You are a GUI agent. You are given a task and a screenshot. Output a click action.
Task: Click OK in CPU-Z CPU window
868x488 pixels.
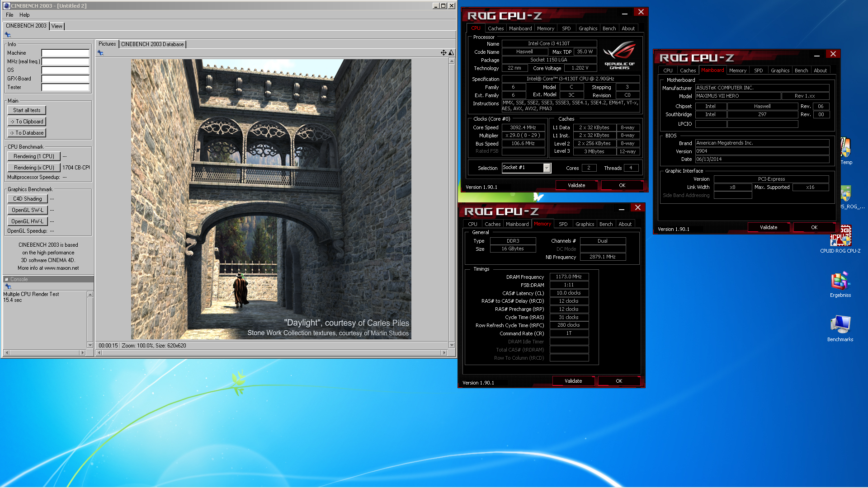pos(622,185)
